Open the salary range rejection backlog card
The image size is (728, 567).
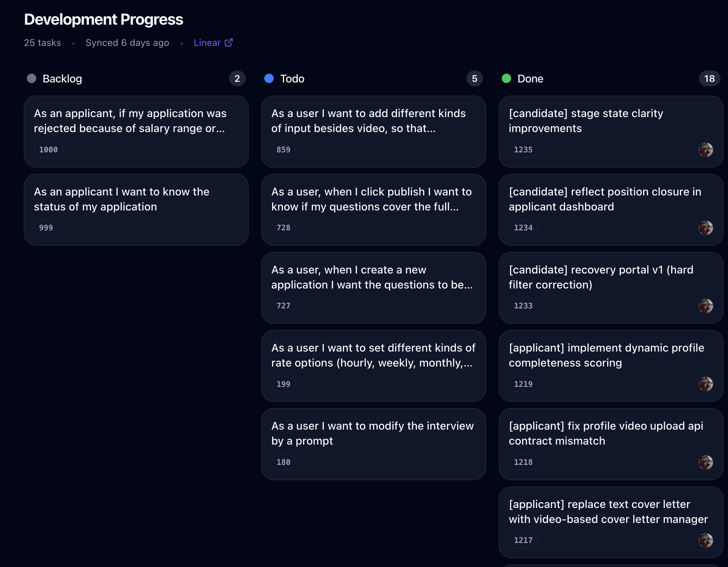click(x=136, y=131)
